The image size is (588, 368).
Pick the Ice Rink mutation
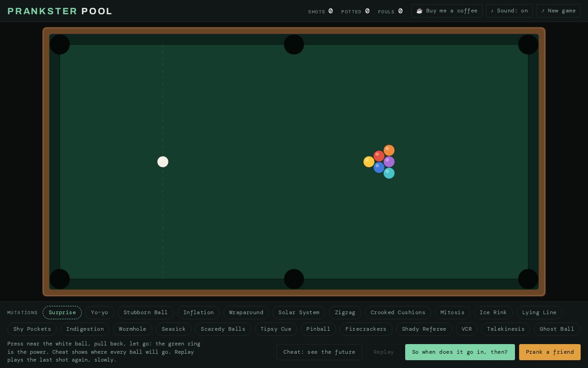click(493, 313)
